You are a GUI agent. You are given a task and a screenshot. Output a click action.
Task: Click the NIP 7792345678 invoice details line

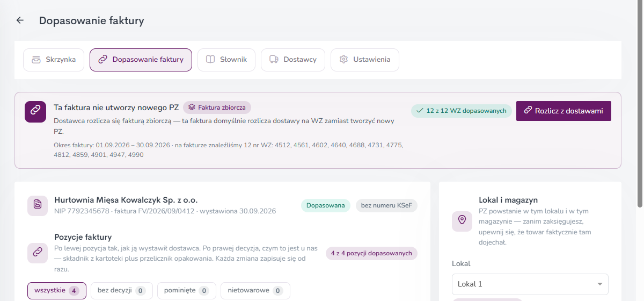click(165, 211)
